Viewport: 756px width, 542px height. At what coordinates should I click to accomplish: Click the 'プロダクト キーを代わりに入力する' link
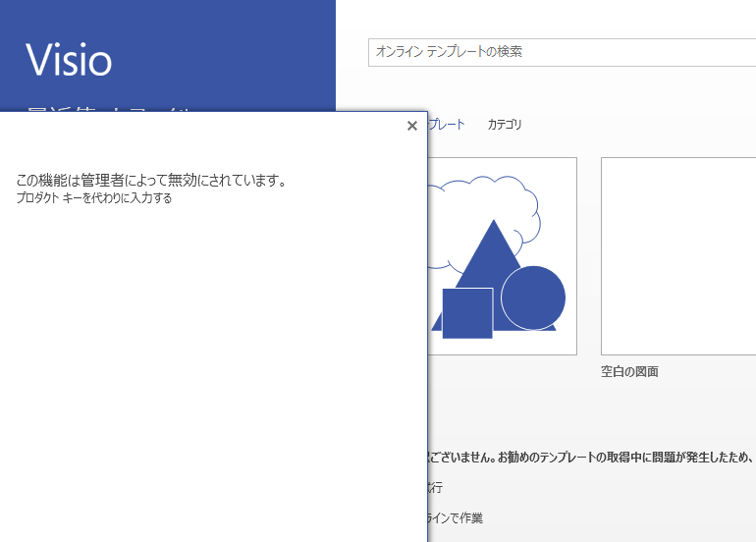coord(94,197)
